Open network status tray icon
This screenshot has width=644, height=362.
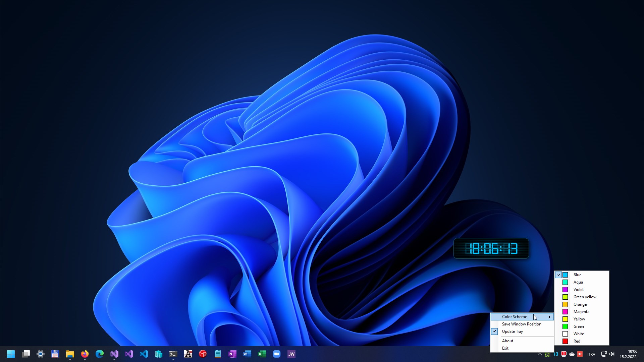point(604,354)
